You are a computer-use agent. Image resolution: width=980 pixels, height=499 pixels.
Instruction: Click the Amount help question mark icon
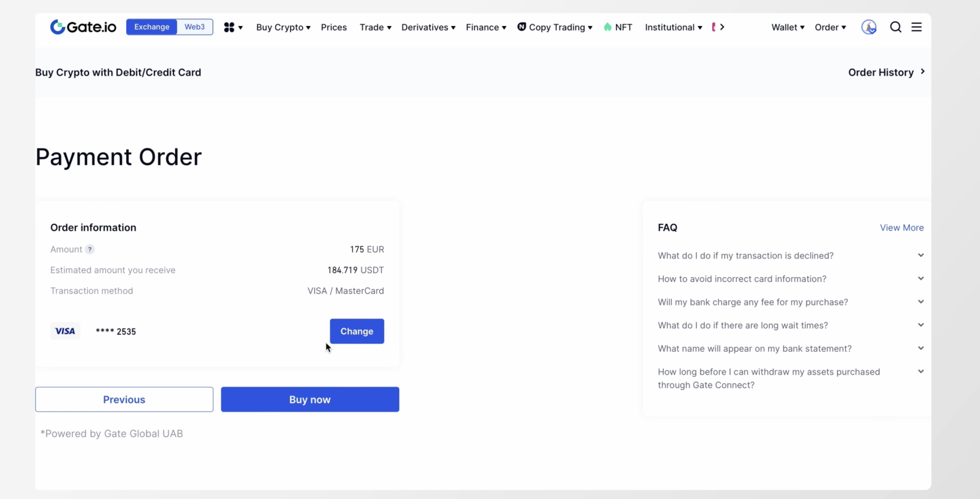[x=90, y=250]
